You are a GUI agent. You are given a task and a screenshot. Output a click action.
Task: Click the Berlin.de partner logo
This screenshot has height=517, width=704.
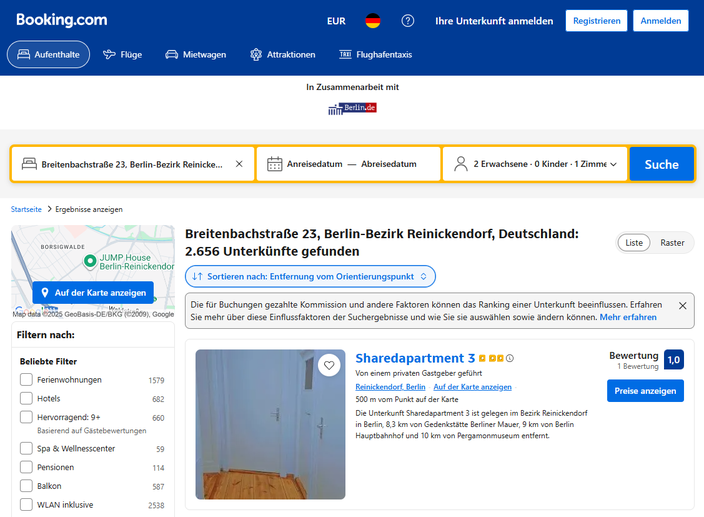pyautogui.click(x=352, y=108)
